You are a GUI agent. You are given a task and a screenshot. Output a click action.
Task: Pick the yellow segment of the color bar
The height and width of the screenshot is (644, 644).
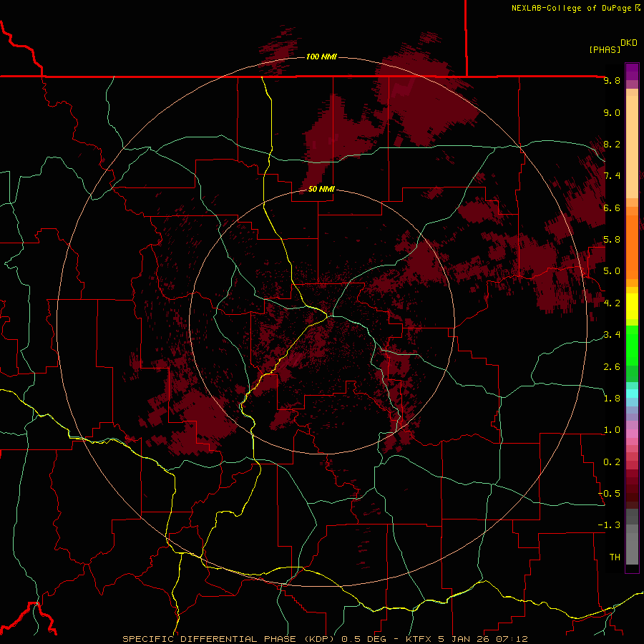point(632,306)
